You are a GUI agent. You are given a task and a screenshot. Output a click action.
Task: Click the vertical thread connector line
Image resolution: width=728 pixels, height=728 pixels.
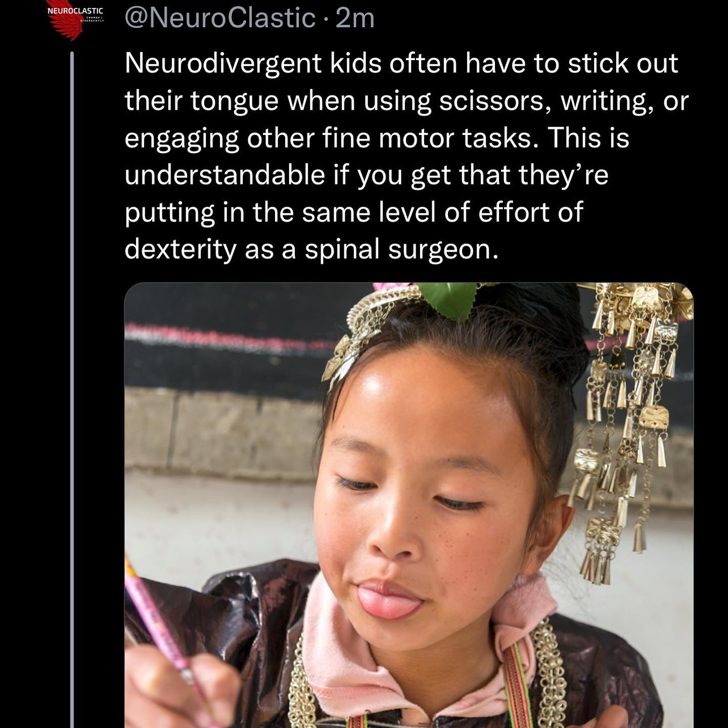coord(72,389)
